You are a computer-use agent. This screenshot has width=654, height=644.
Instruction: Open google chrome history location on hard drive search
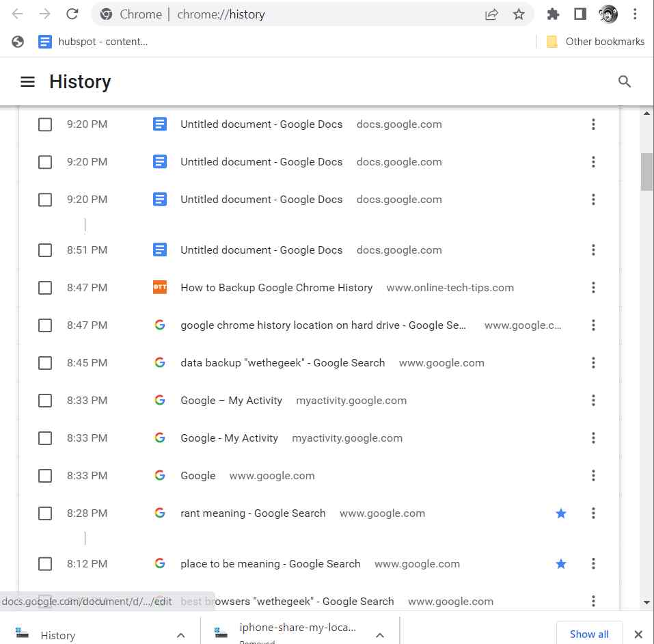point(323,325)
